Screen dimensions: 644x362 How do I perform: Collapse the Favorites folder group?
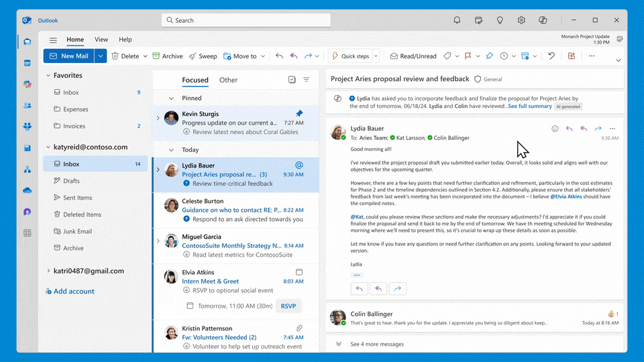point(48,76)
